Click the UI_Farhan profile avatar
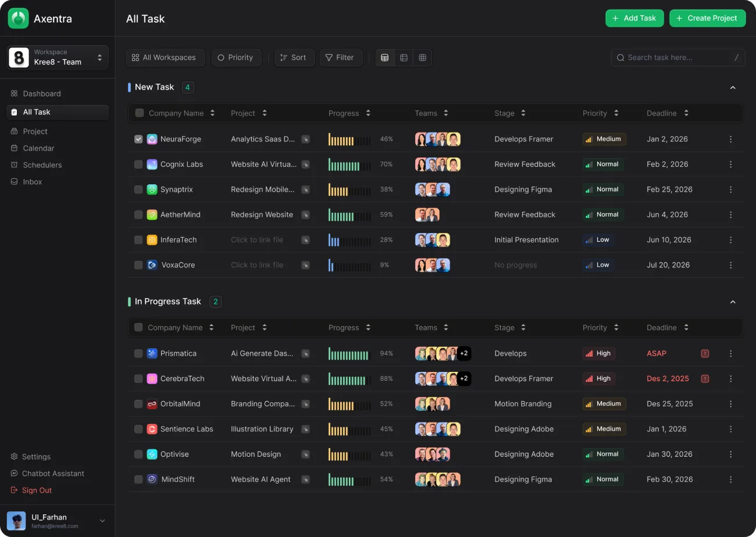The width and height of the screenshot is (756, 537). click(x=16, y=521)
